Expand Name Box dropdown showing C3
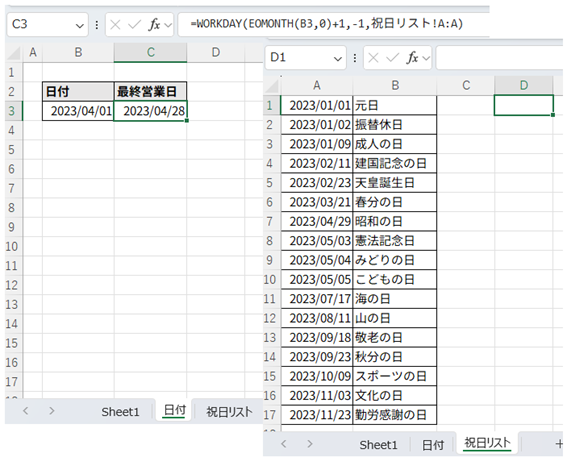Viewport: 567px width, 470px height. tap(80, 26)
